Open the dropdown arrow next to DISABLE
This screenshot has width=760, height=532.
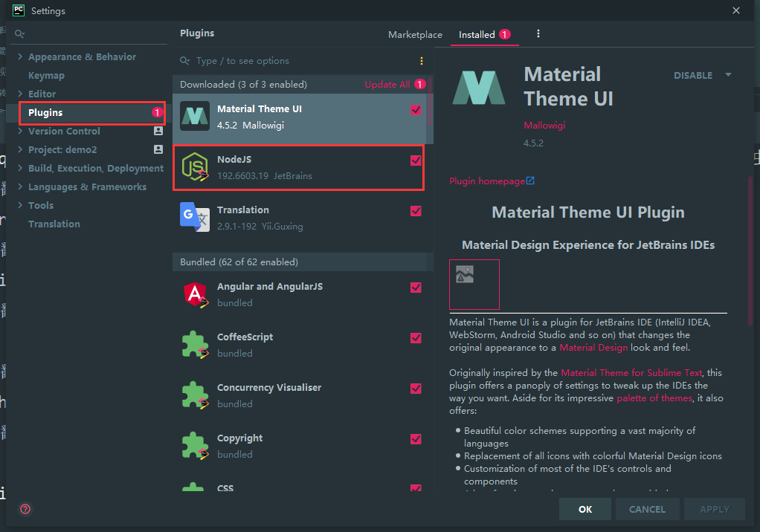(728, 75)
